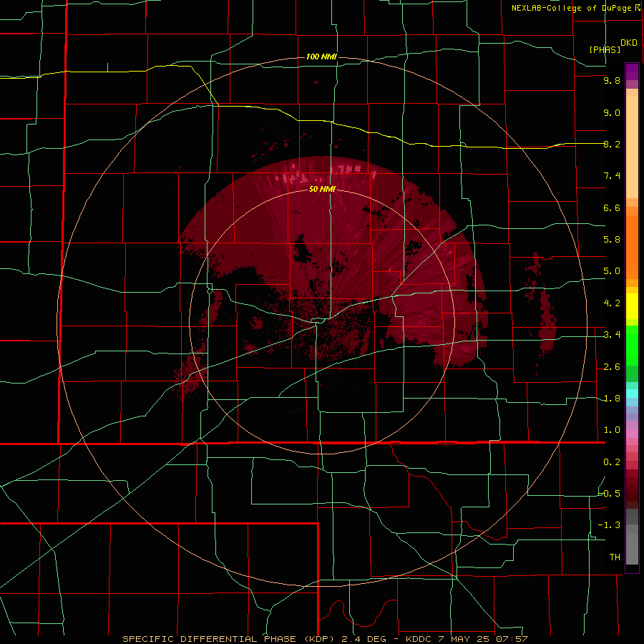Click the 1.0 value on the color scale
This screenshot has height=644, width=644.
pos(612,431)
